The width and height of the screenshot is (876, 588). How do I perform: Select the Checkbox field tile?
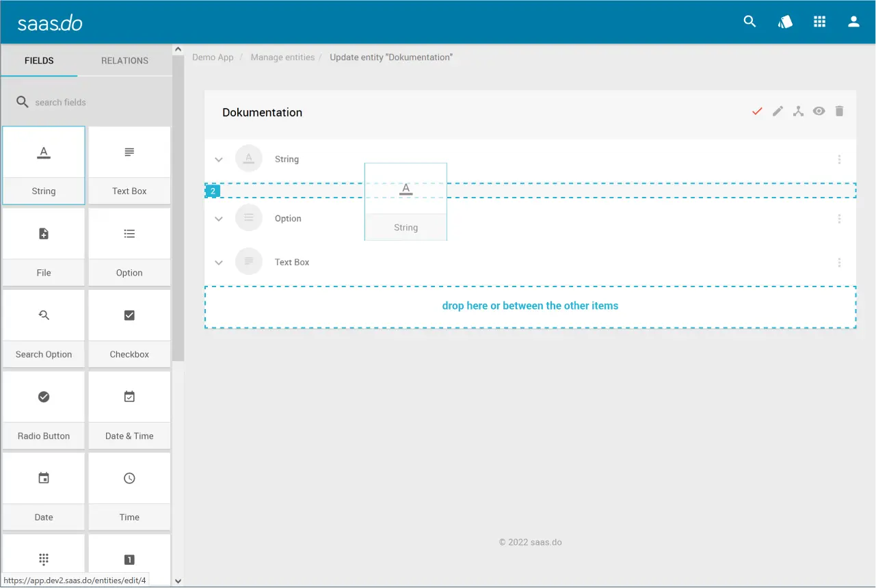(129, 328)
